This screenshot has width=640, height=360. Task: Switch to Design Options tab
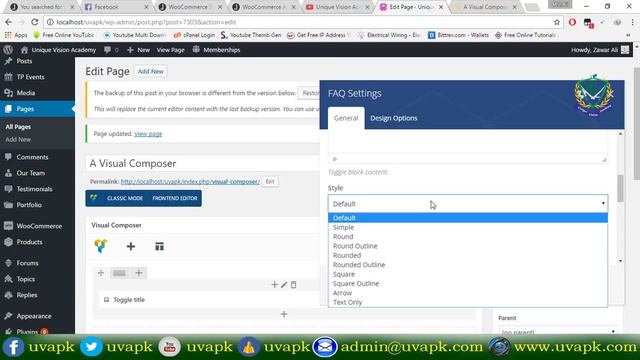coord(393,118)
